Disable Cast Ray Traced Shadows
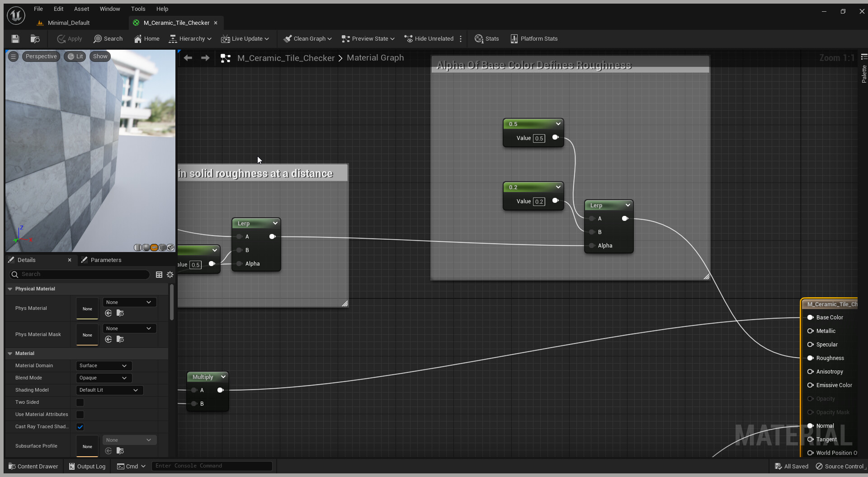The width and height of the screenshot is (868, 477). click(80, 426)
